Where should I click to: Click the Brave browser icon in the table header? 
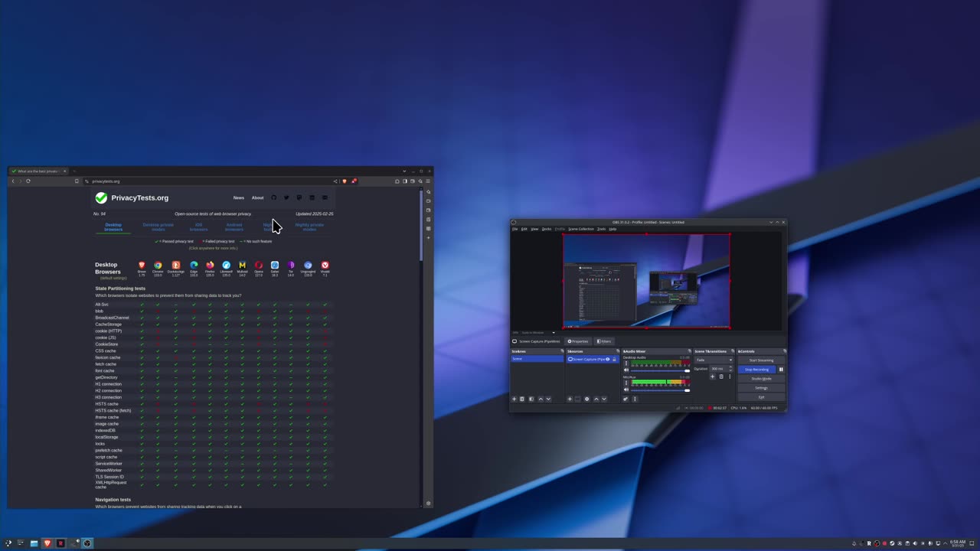(x=142, y=265)
